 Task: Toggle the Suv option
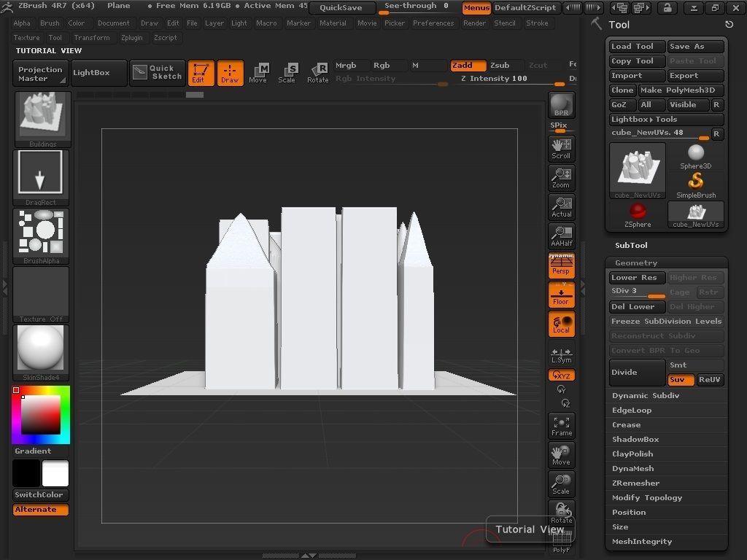tap(681, 380)
